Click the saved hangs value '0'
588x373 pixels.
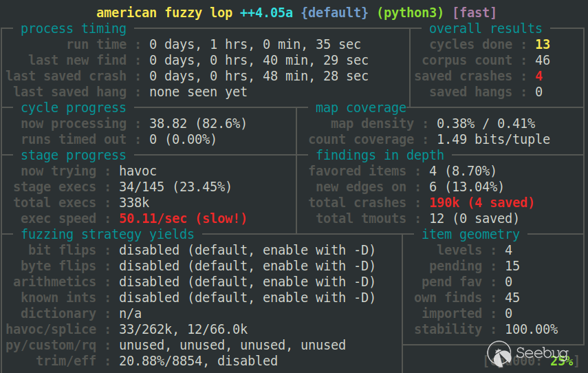pyautogui.click(x=539, y=92)
